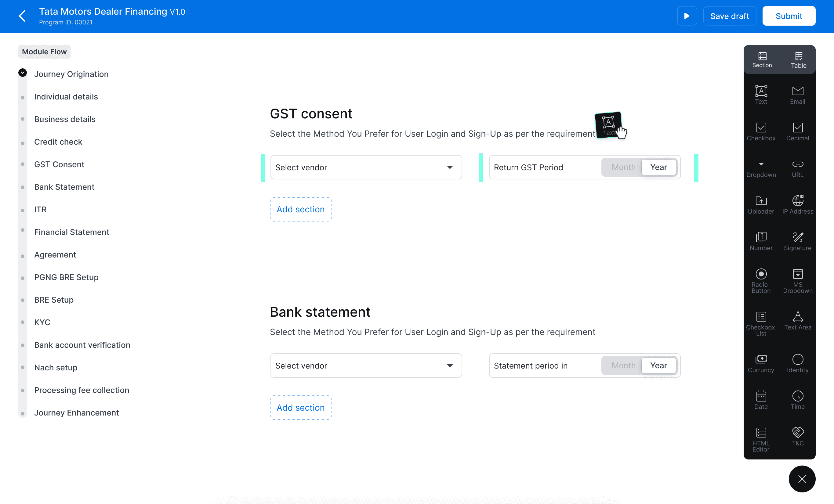Choose the Decimal component

click(x=797, y=131)
